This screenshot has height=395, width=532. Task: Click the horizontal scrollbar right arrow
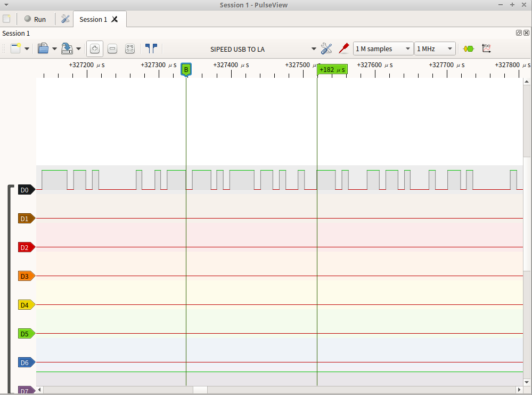click(x=519, y=390)
